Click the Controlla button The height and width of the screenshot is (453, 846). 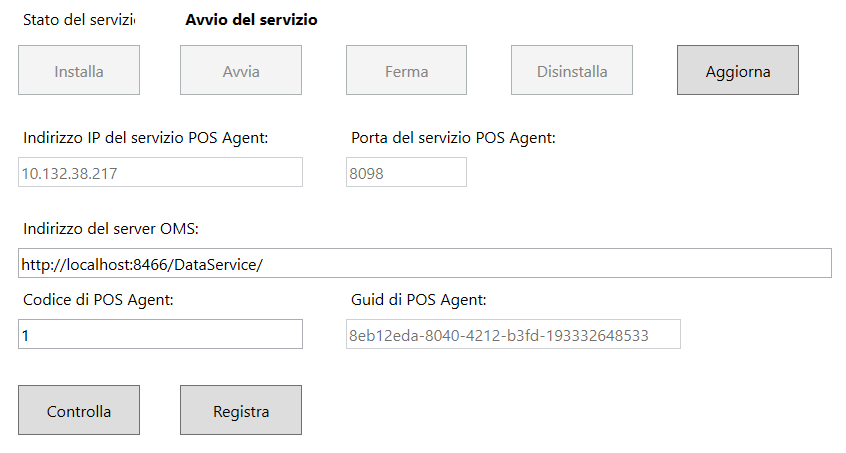(x=79, y=410)
